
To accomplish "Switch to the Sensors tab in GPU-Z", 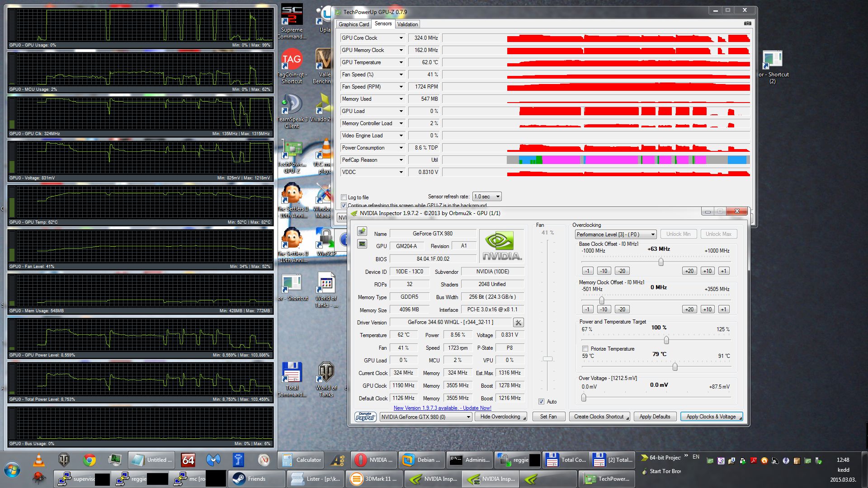I will pos(383,23).
